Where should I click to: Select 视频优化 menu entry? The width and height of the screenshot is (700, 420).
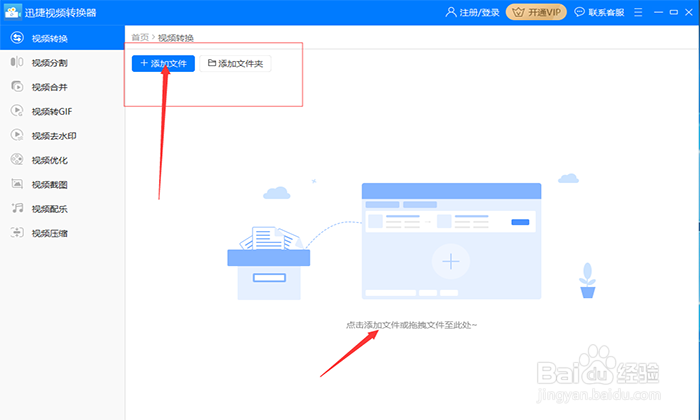[x=50, y=160]
